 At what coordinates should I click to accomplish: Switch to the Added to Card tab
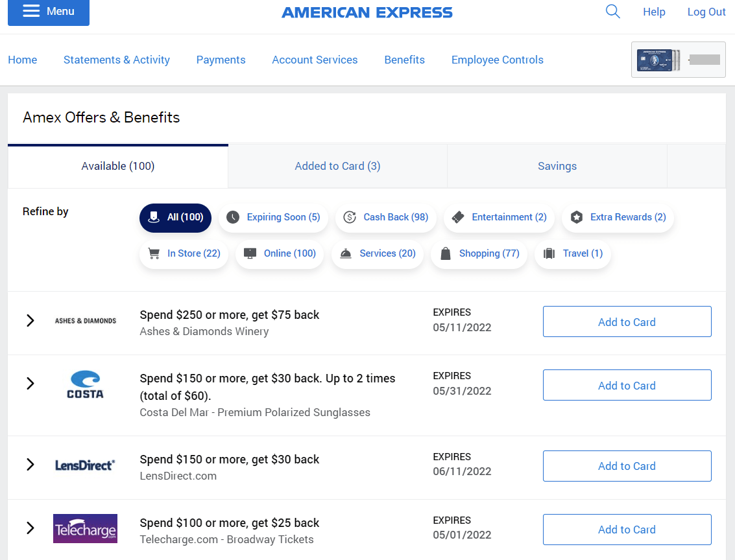pos(337,166)
